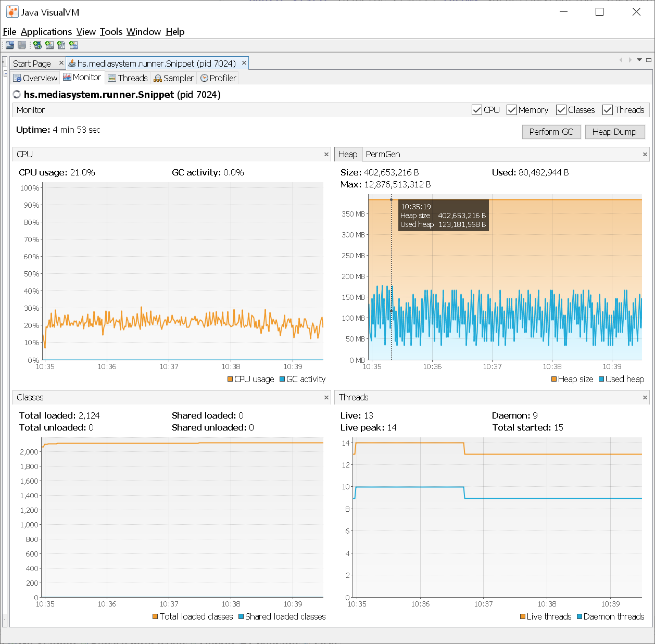This screenshot has width=655, height=644.
Task: Open the View menu
Action: pyautogui.click(x=86, y=32)
